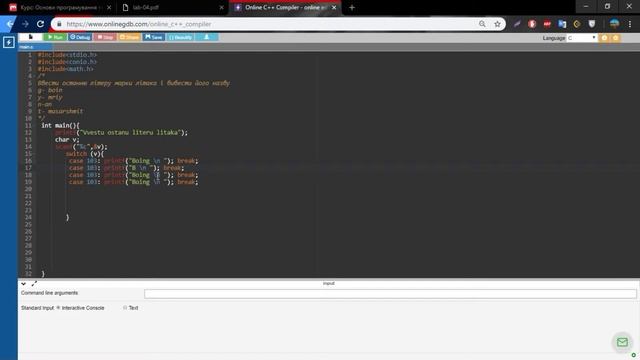Viewport: 640px width, 360px height.
Task: Click the '#include<conio.h>' line
Action: click(67, 62)
